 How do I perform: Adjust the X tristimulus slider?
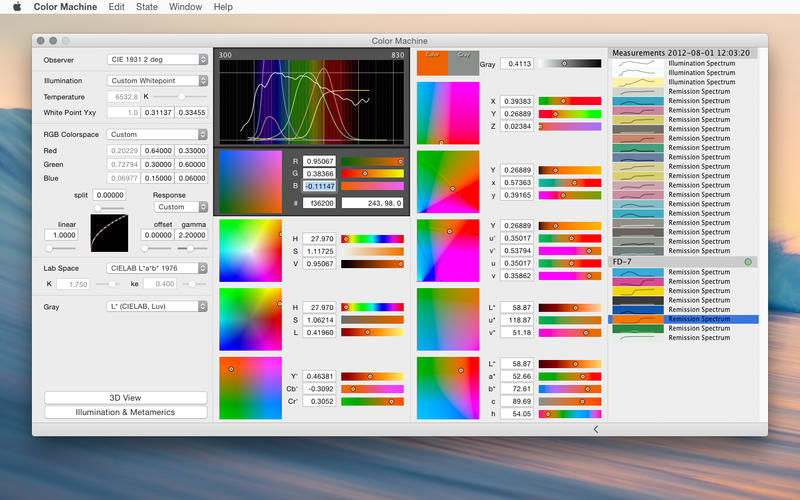[570, 101]
